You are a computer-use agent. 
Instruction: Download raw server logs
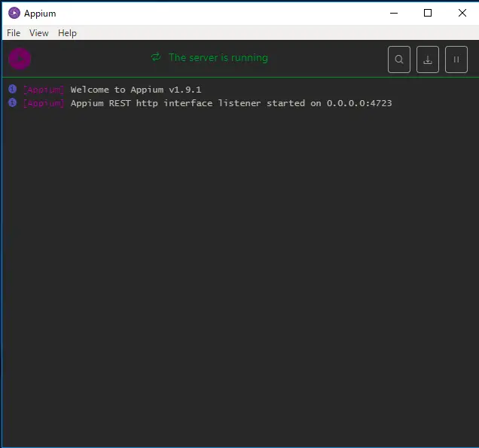[x=428, y=59]
